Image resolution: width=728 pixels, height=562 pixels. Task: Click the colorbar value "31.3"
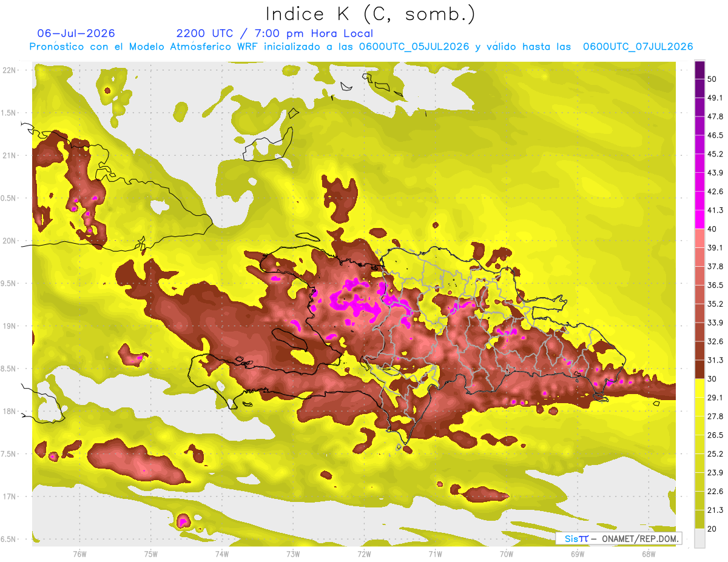(x=716, y=360)
